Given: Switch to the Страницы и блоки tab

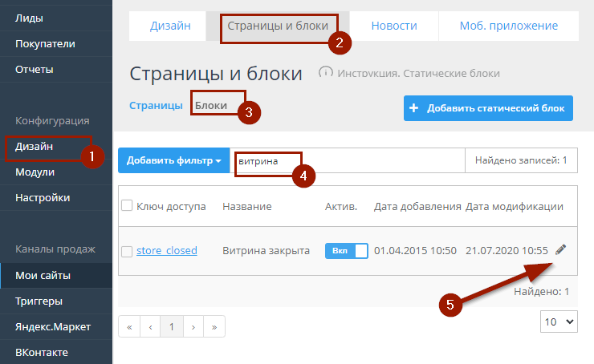Looking at the screenshot, I should (278, 26).
